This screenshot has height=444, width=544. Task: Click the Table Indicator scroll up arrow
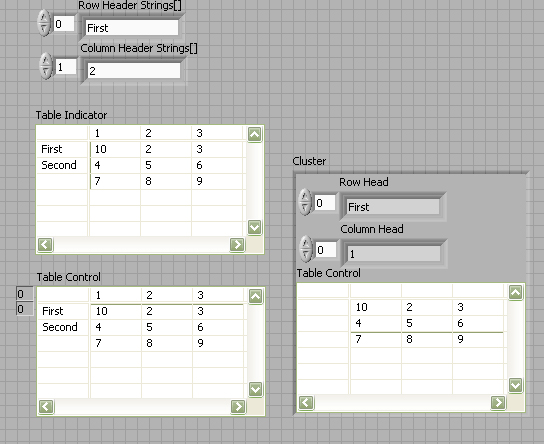(x=254, y=135)
